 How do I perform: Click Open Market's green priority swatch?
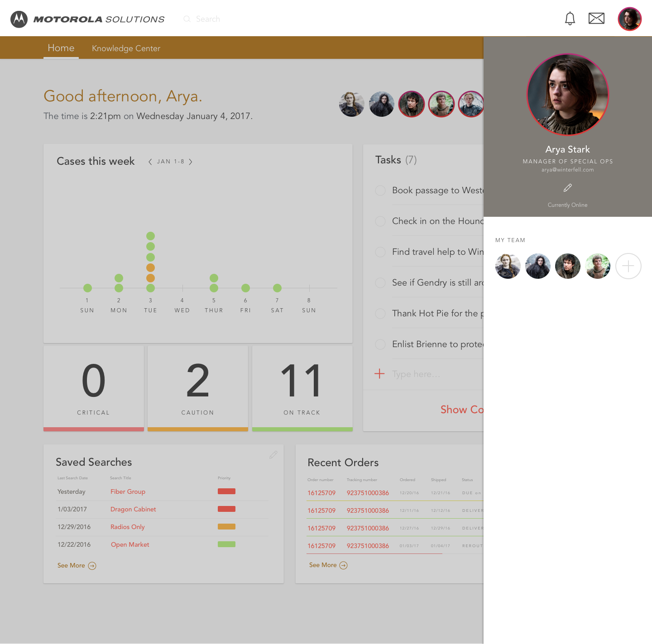point(226,544)
